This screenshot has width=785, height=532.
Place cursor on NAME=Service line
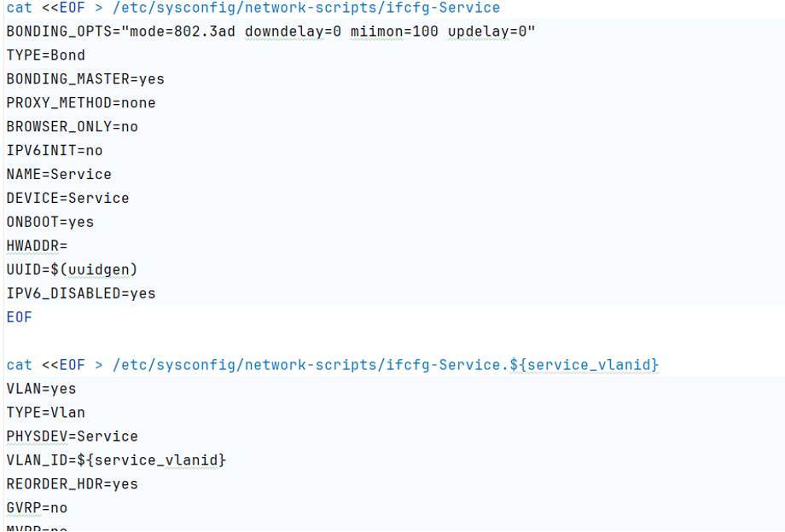click(x=59, y=175)
